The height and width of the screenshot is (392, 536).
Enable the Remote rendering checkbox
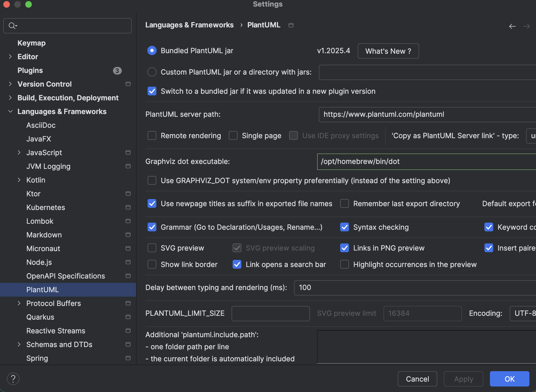pyautogui.click(x=152, y=135)
